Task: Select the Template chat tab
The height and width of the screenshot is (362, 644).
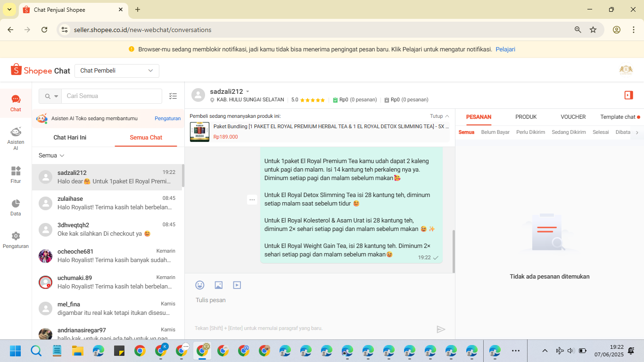Action: [x=620, y=117]
